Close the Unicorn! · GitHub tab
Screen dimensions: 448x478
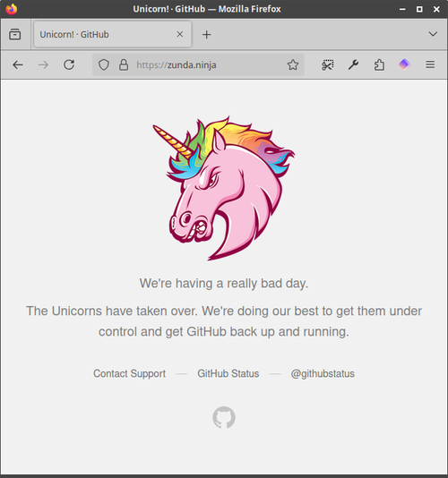[x=180, y=34]
